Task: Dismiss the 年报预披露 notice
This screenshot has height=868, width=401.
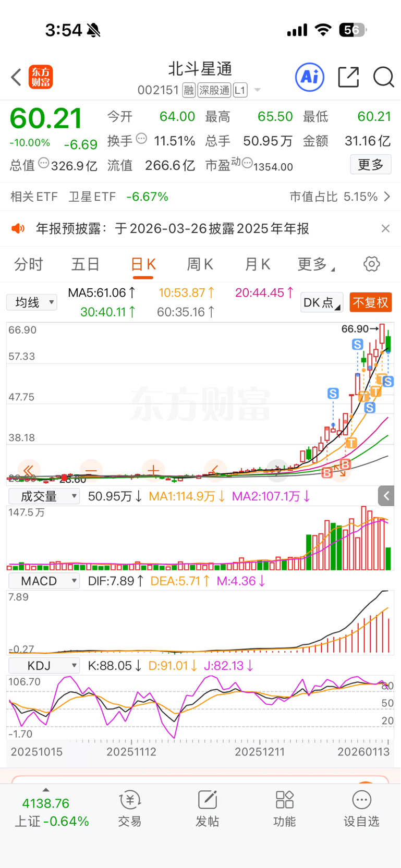Action: coord(385,228)
